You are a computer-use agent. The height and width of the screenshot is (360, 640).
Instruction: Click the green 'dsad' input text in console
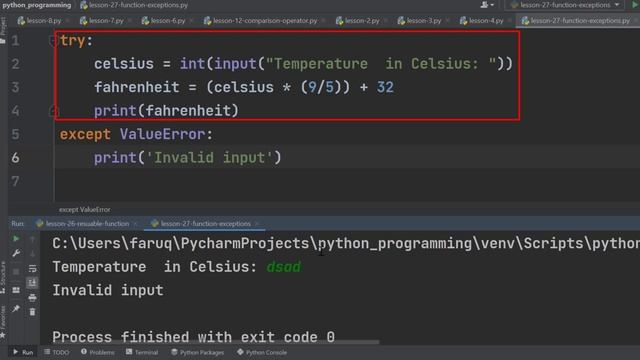click(284, 267)
